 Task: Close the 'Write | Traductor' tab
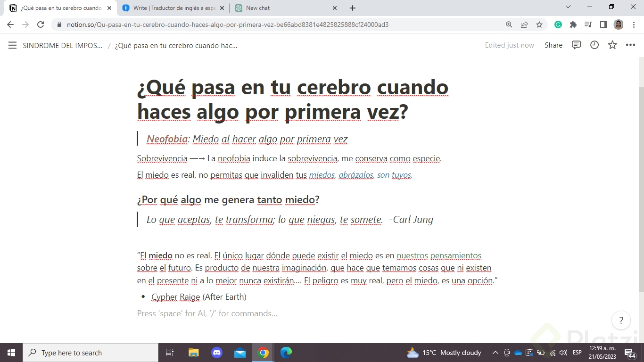coord(222,8)
